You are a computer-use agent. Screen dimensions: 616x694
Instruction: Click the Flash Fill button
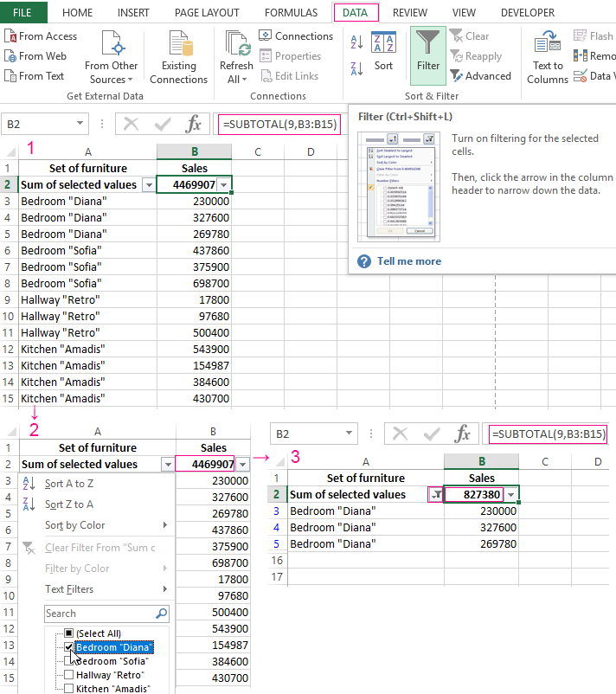pyautogui.click(x=593, y=35)
